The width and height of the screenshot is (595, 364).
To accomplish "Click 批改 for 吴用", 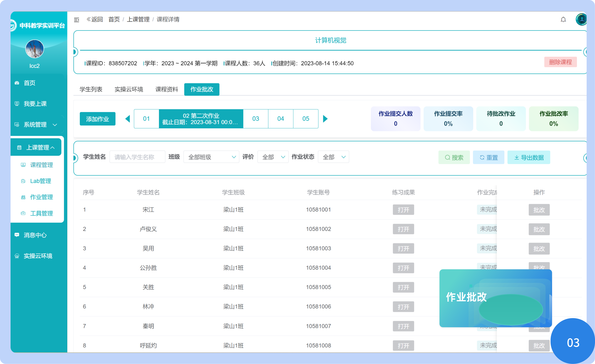I will pos(539,249).
